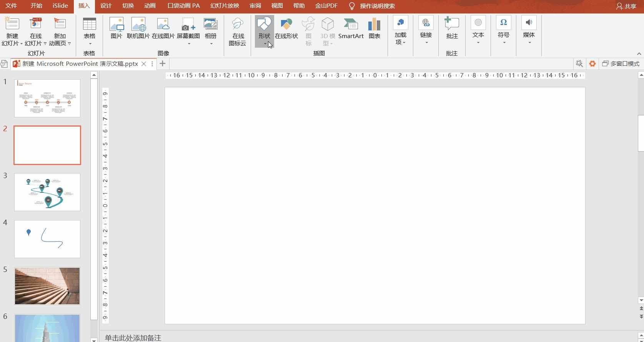Click the New Animation Page (新加动画页) icon

pos(60,24)
